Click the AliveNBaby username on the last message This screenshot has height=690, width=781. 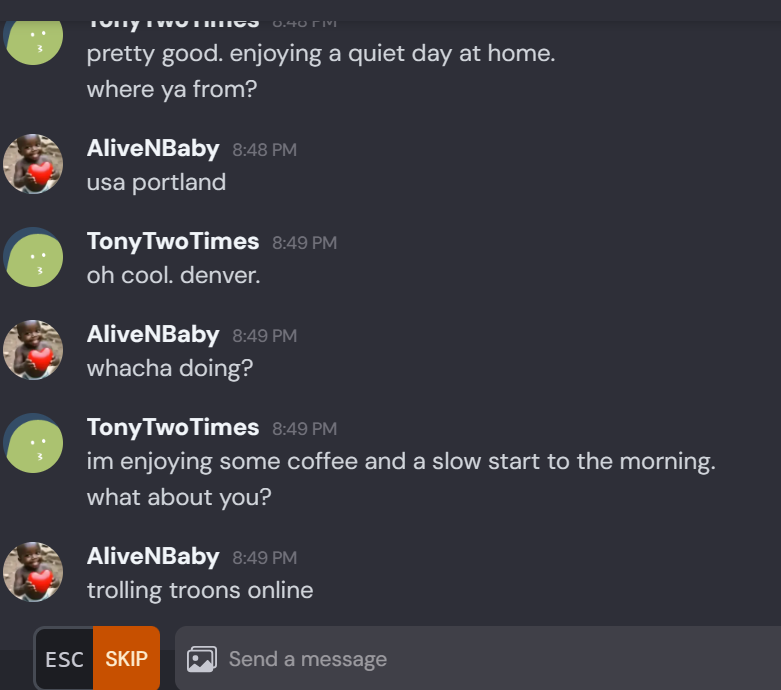(x=153, y=556)
